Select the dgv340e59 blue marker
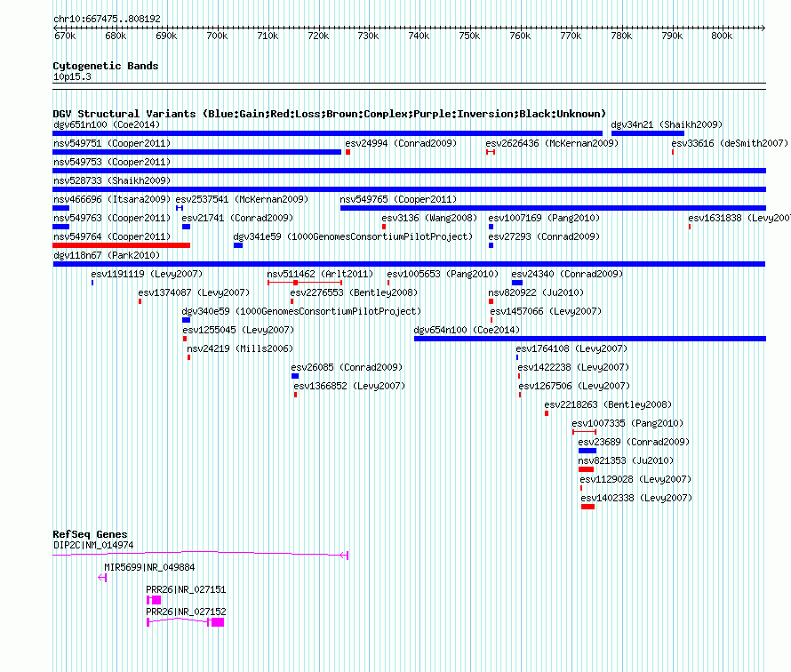This screenshot has width=791, height=672. tap(186, 320)
